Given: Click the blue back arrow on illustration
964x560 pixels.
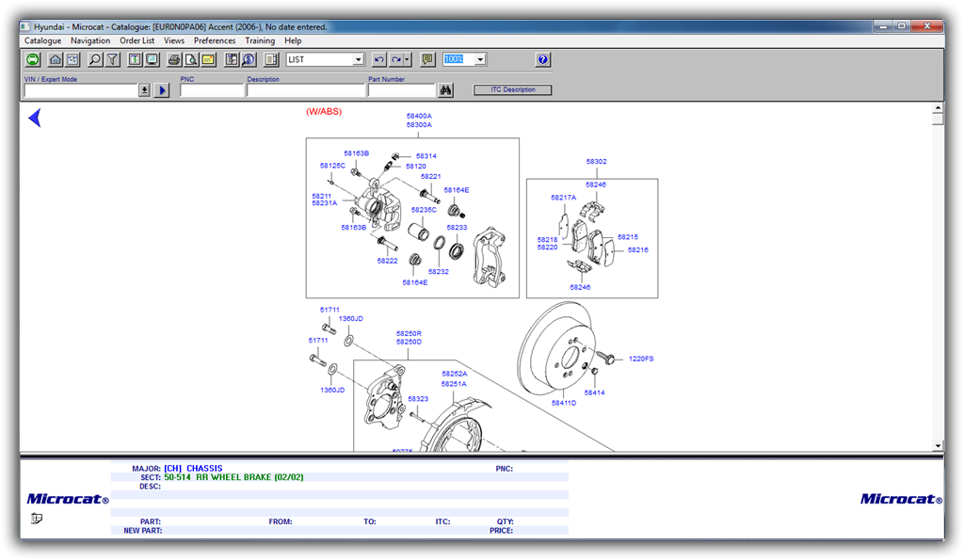Looking at the screenshot, I should (x=35, y=118).
